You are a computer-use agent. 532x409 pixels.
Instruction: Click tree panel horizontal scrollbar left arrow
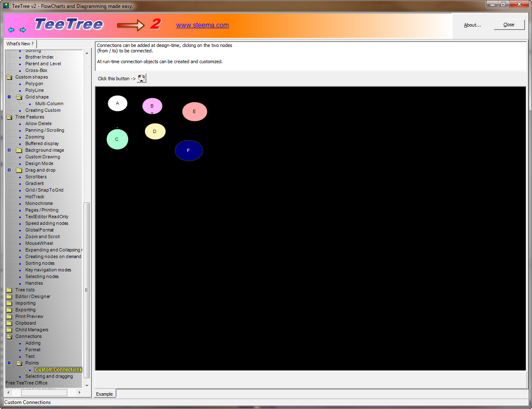[x=9, y=392]
